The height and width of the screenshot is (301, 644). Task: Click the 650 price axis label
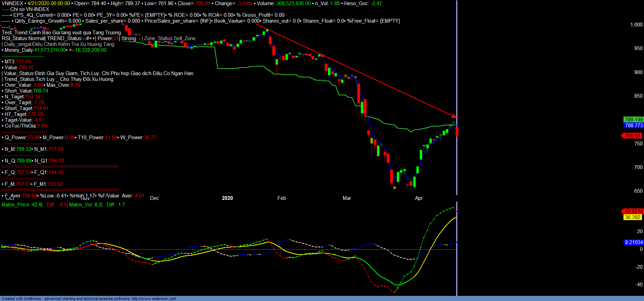point(638,191)
